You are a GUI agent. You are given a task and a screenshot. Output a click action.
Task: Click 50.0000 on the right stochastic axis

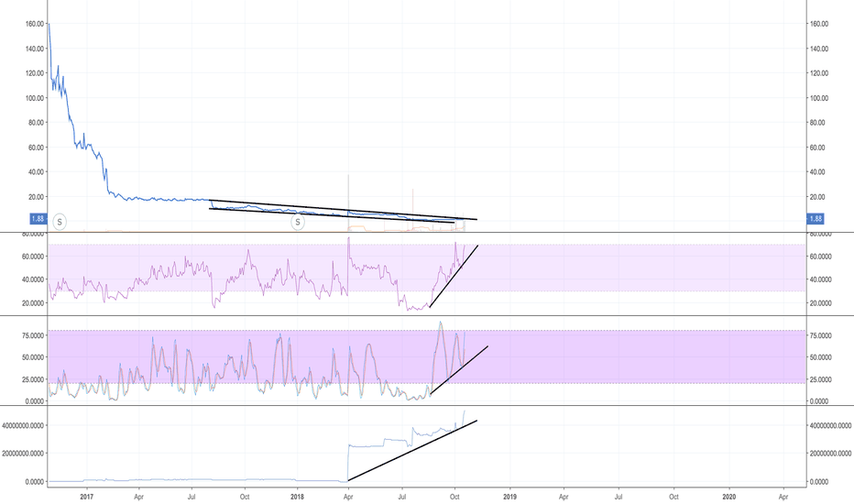pos(821,357)
